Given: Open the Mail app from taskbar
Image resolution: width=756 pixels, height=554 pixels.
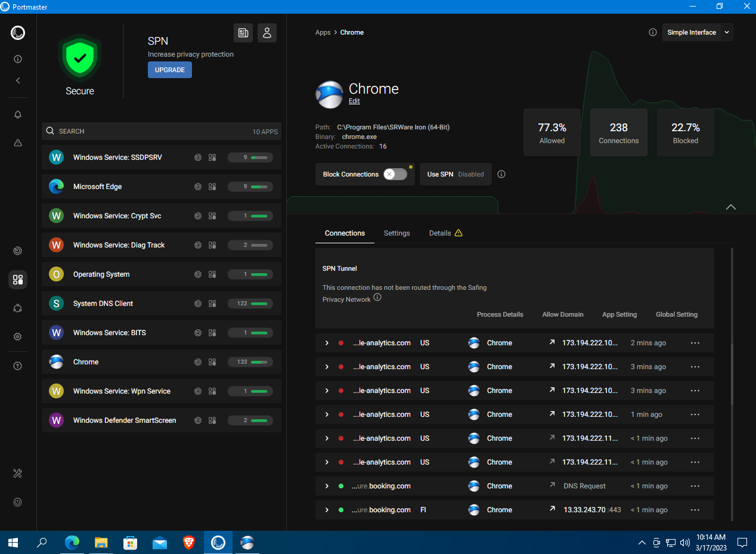Looking at the screenshot, I should tap(160, 543).
